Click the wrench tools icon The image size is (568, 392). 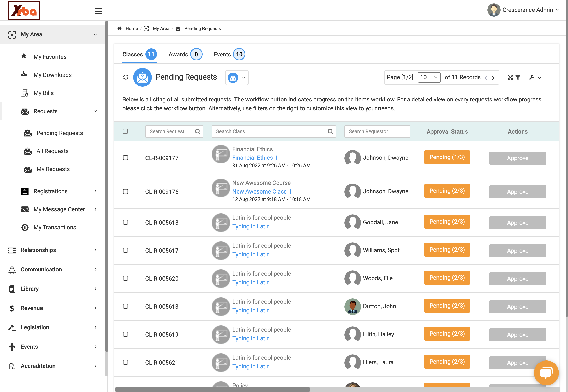531,78
